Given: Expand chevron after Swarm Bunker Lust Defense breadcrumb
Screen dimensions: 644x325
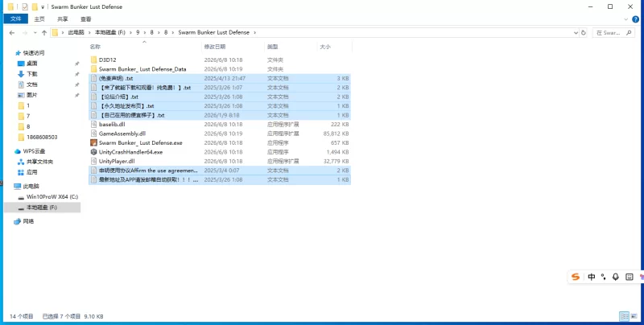Looking at the screenshot, I should [x=254, y=32].
